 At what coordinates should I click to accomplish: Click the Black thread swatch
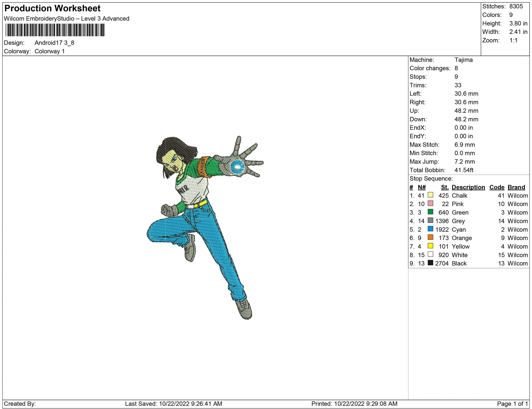pyautogui.click(x=430, y=263)
